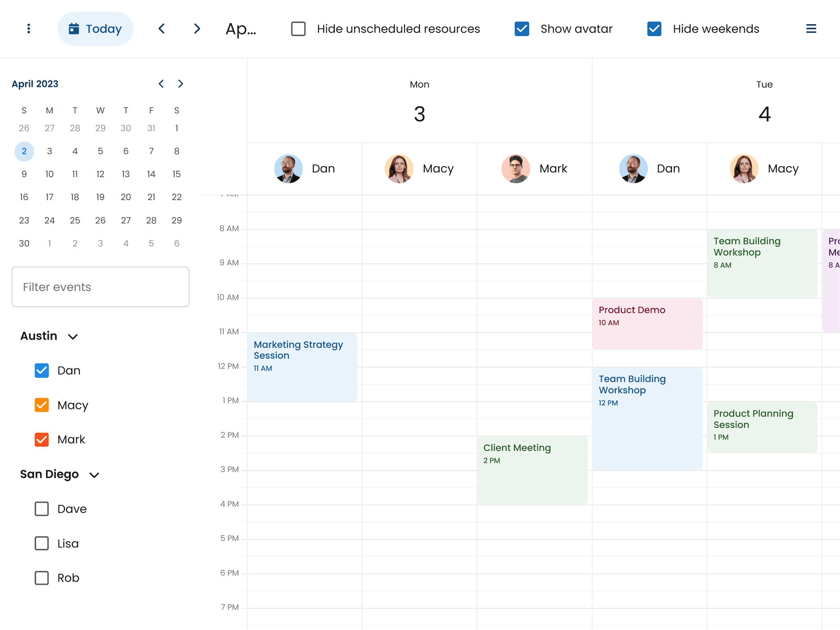The image size is (840, 630).
Task: Uncheck Hide weekends
Action: [x=654, y=29]
